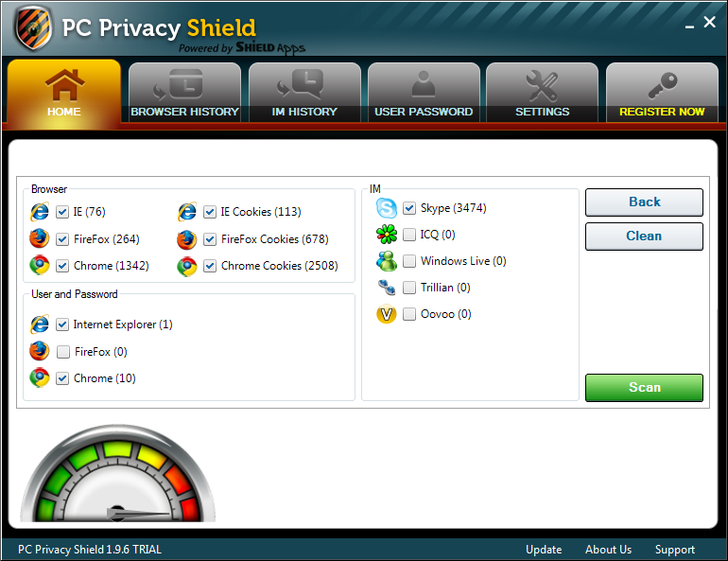Click the Skype icon
728x561 pixels.
pyautogui.click(x=387, y=208)
